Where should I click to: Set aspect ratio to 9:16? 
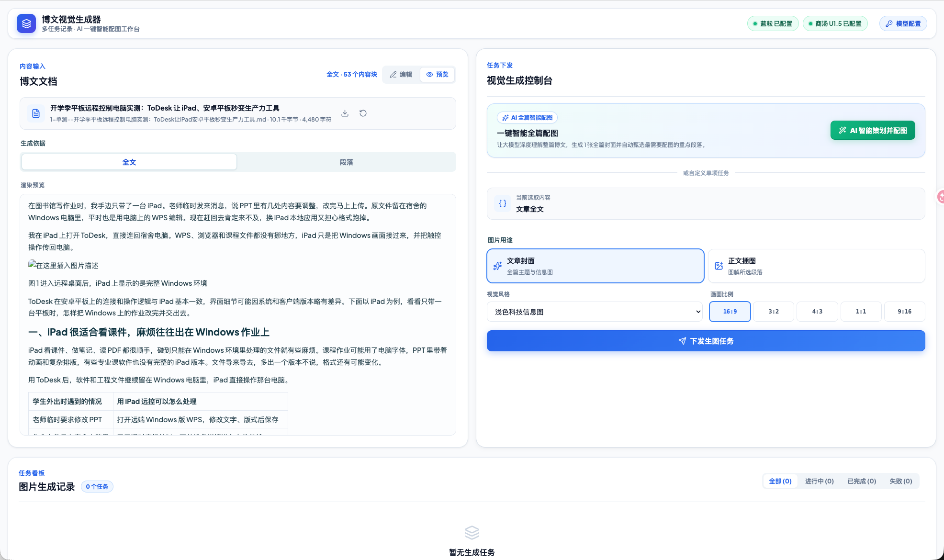905,312
